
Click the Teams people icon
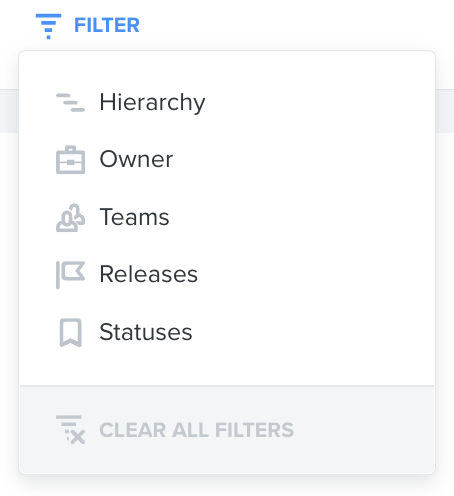[70, 218]
